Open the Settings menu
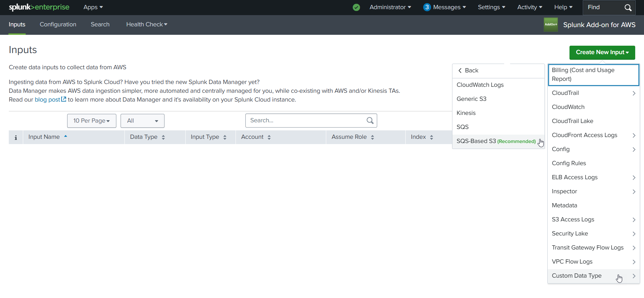Image resolution: width=644 pixels, height=298 pixels. [x=491, y=7]
